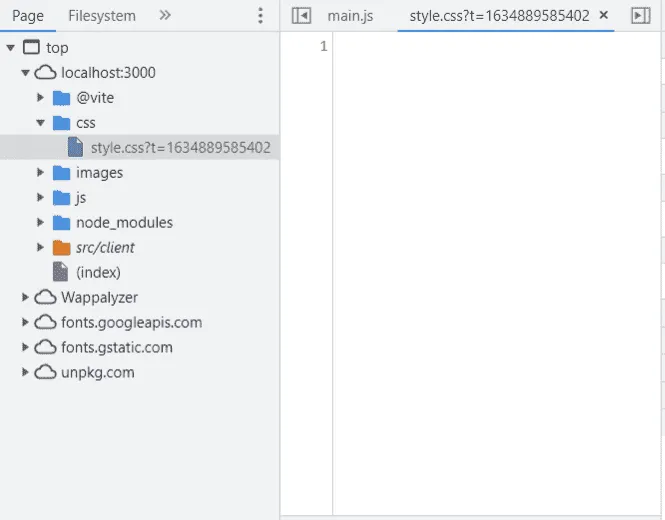665x520 pixels.
Task: Click the localhost:3000 cloud icon
Action: (x=45, y=73)
